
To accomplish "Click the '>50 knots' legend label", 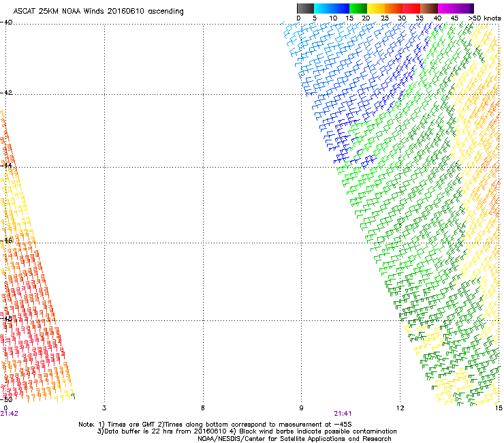I will pyautogui.click(x=484, y=18).
